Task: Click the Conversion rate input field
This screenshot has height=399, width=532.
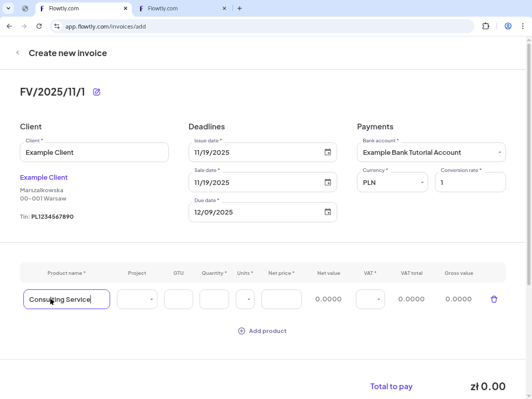Action: click(470, 182)
